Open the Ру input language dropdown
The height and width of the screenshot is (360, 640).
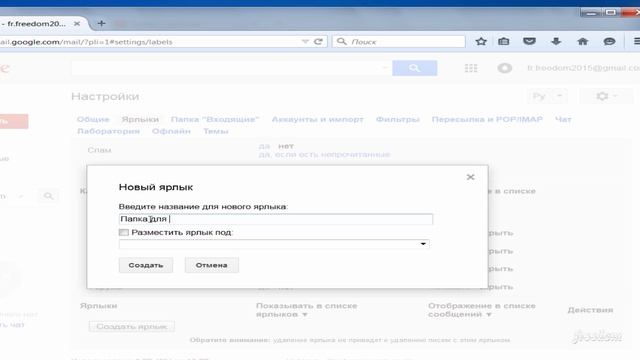pos(547,96)
